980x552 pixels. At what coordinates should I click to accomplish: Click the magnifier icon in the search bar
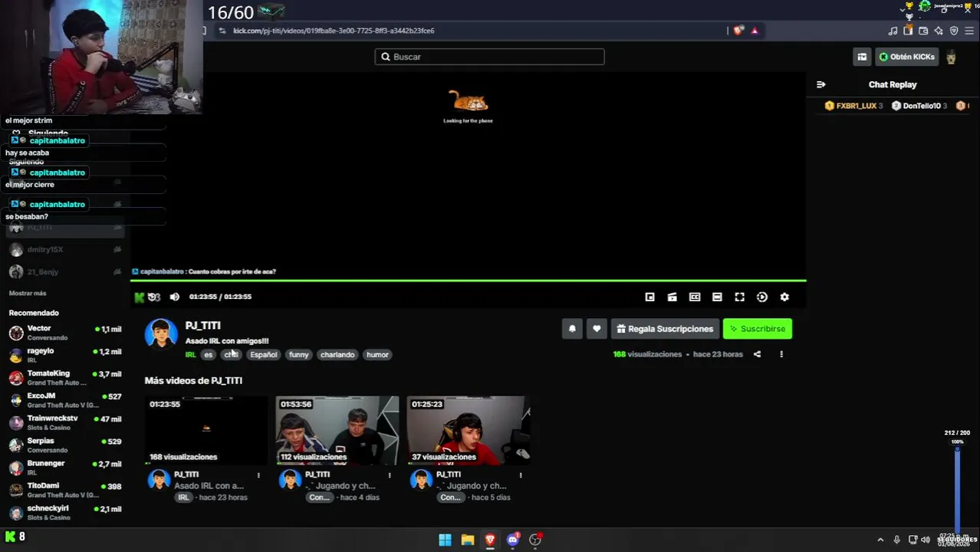[386, 57]
